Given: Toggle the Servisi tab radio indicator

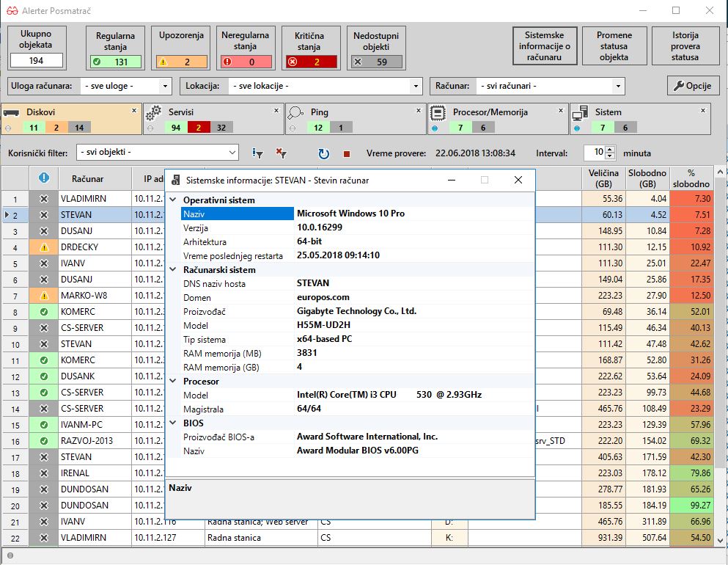Looking at the screenshot, I should tap(150, 128).
